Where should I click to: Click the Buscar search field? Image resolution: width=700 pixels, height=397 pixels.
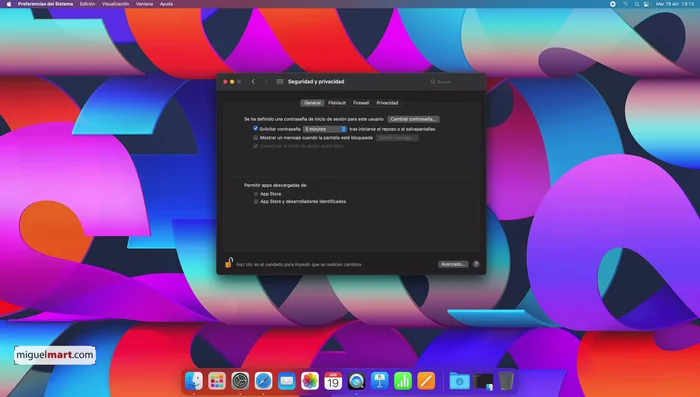[454, 82]
